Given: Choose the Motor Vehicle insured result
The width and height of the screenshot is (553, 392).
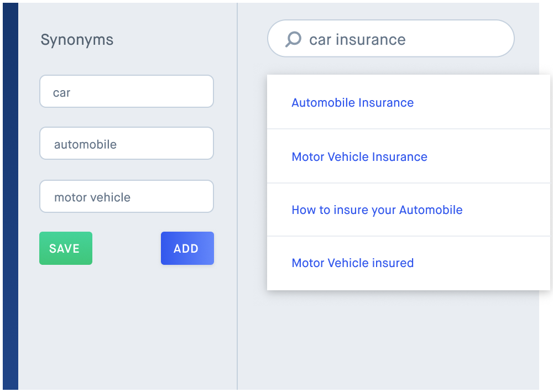Looking at the screenshot, I should (352, 263).
